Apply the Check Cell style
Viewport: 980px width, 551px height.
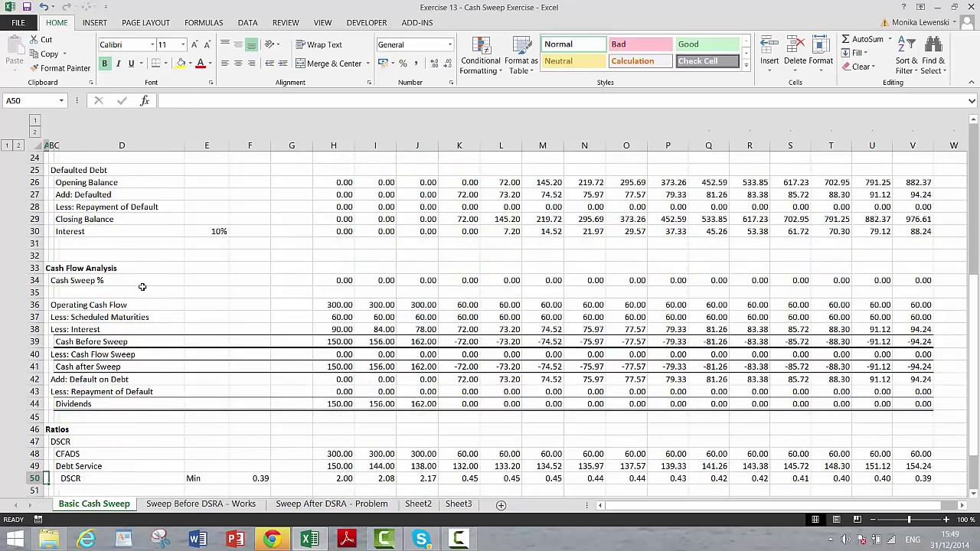pyautogui.click(x=707, y=61)
